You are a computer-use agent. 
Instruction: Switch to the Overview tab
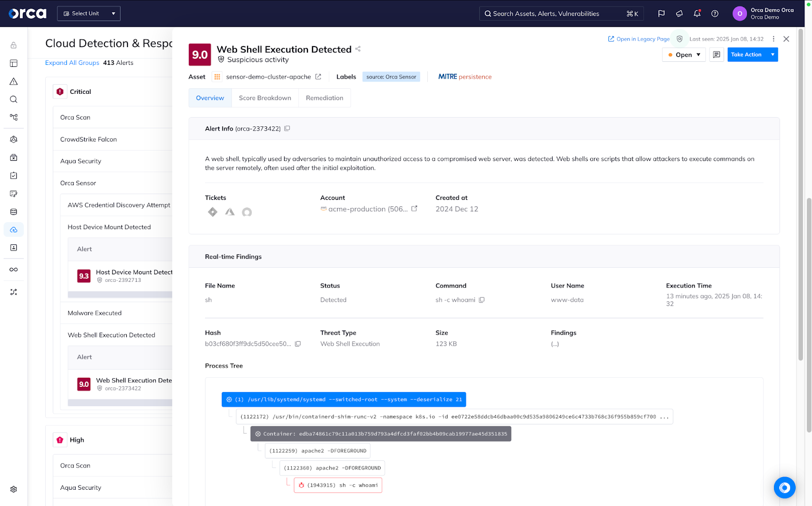pyautogui.click(x=210, y=98)
